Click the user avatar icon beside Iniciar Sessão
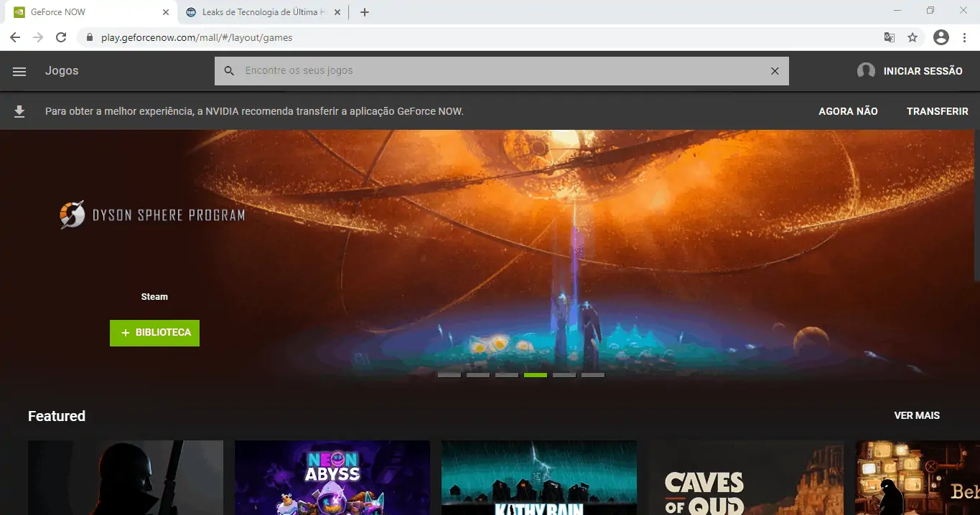This screenshot has height=515, width=980. (x=866, y=71)
